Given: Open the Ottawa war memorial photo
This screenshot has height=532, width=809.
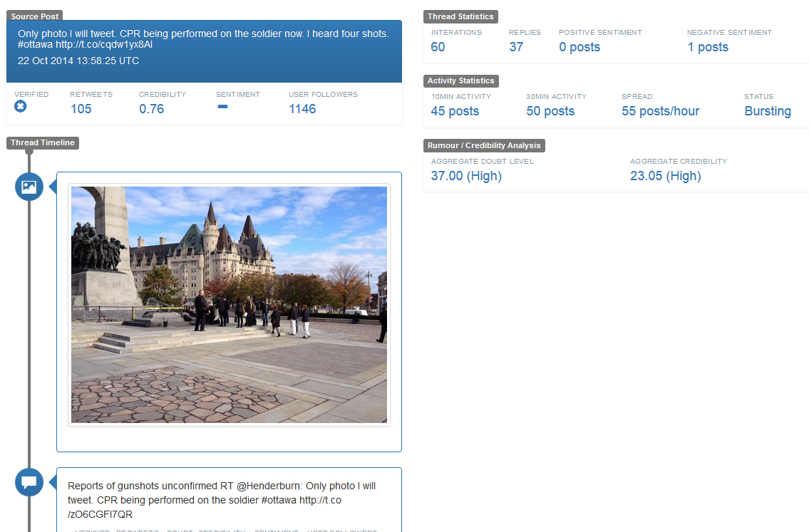Looking at the screenshot, I should [x=229, y=305].
